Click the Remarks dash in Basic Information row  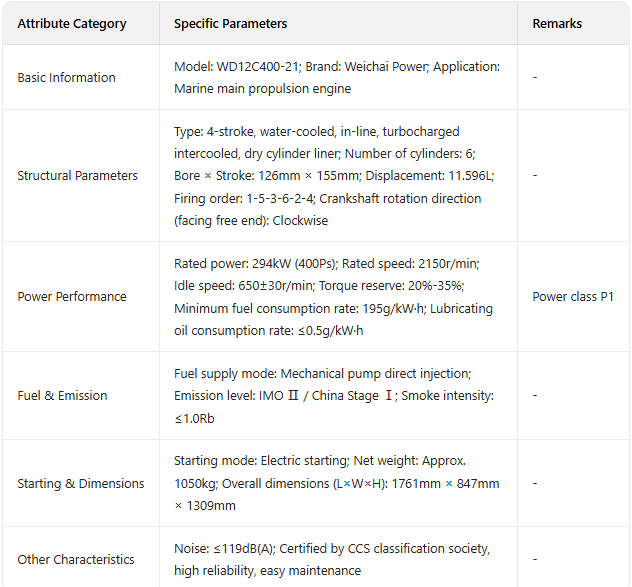535,77
